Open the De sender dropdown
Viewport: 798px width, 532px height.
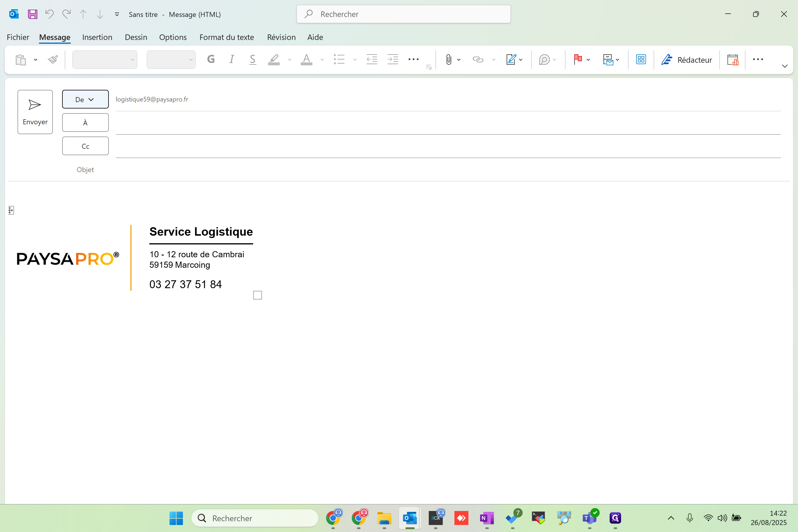pyautogui.click(x=85, y=99)
